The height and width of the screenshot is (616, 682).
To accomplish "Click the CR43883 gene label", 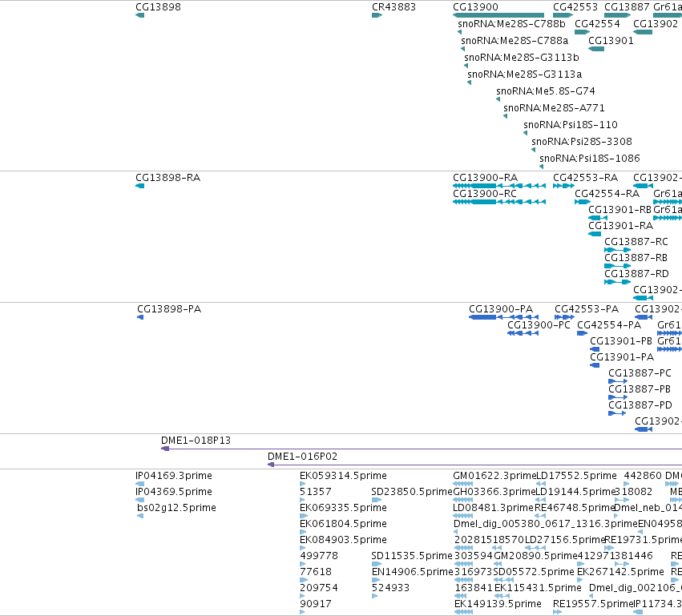I will [x=393, y=7].
